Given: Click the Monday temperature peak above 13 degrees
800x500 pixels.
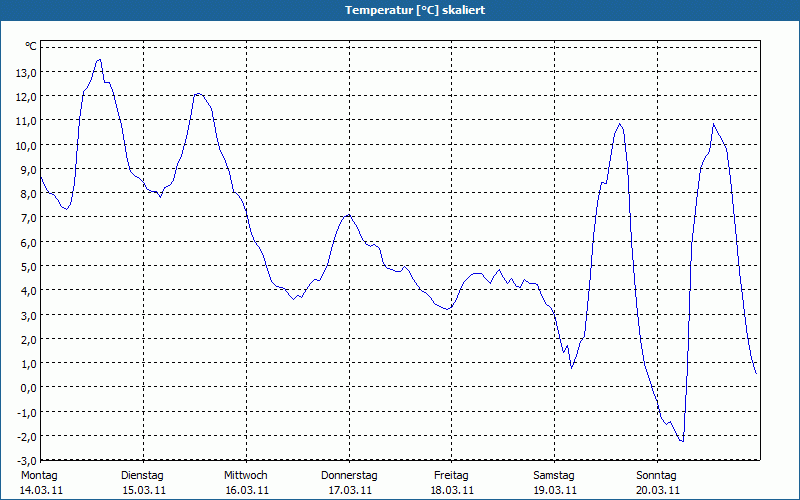Looking at the screenshot, I should pyautogui.click(x=99, y=60).
